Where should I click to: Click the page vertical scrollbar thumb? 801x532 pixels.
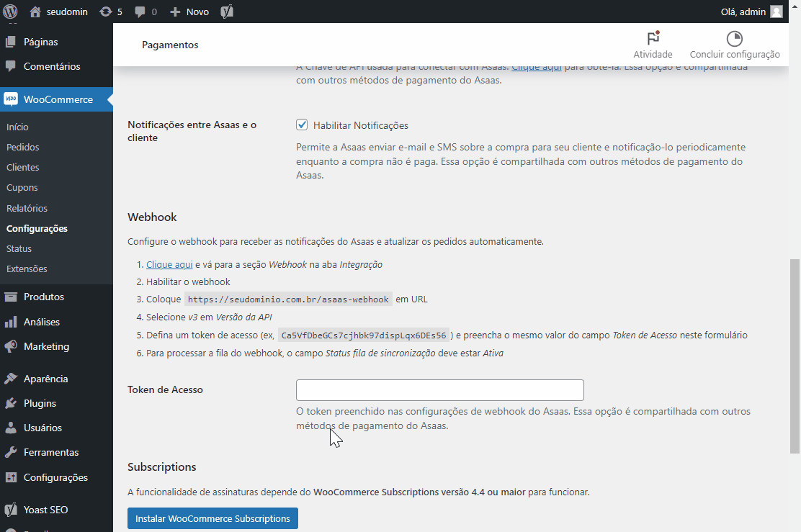click(795, 356)
